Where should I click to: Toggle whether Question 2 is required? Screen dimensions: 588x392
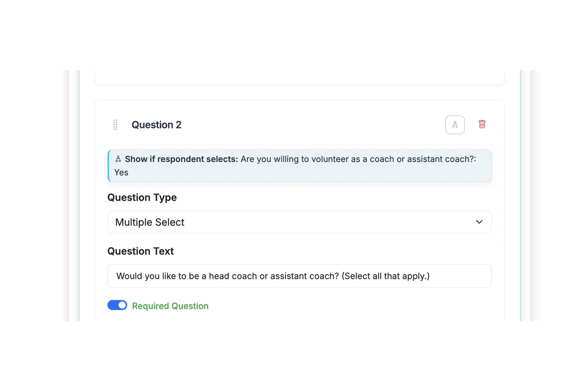tap(117, 305)
